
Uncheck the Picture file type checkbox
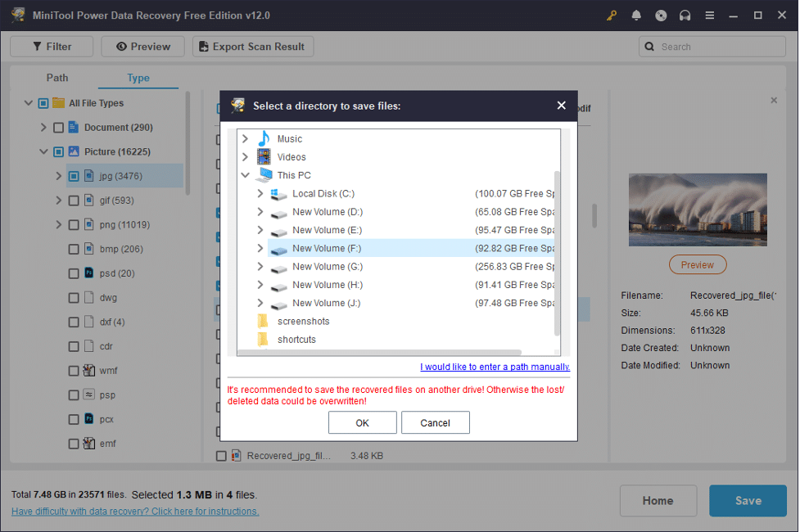point(57,151)
